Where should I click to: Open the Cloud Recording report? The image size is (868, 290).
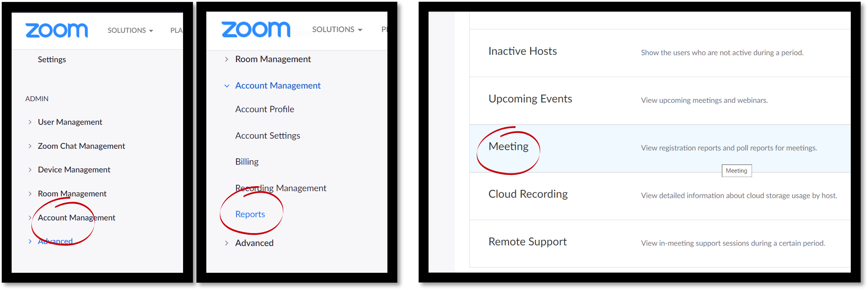(x=528, y=194)
